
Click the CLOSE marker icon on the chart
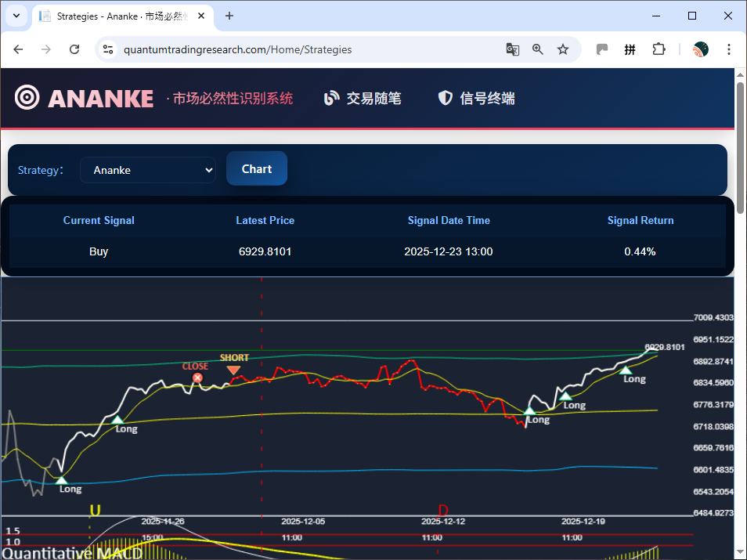[197, 378]
